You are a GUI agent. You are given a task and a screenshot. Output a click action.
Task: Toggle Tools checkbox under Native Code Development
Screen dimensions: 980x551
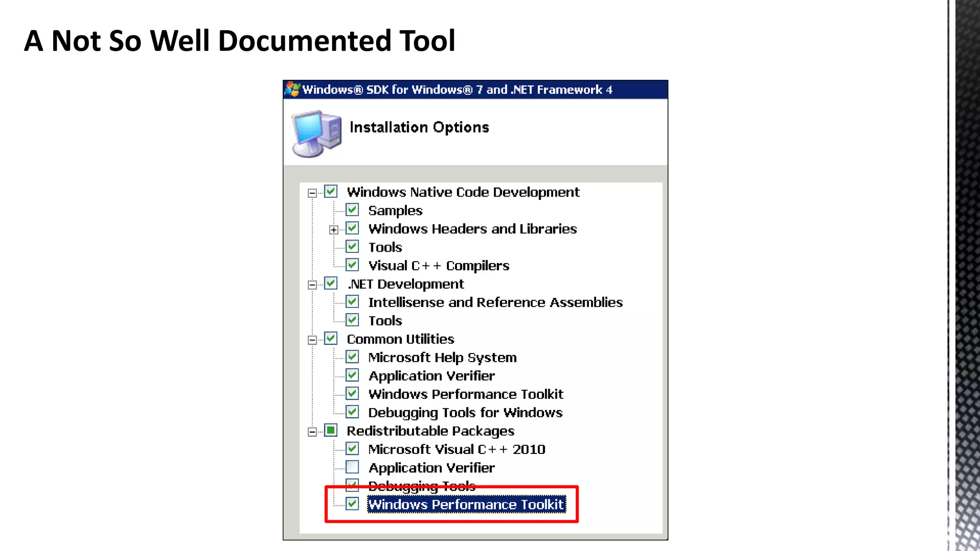352,247
